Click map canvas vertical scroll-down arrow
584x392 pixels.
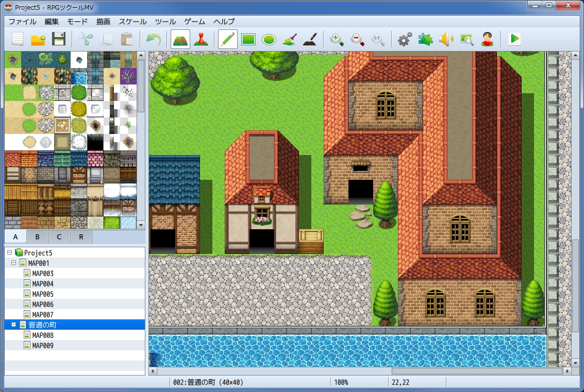pos(576,363)
